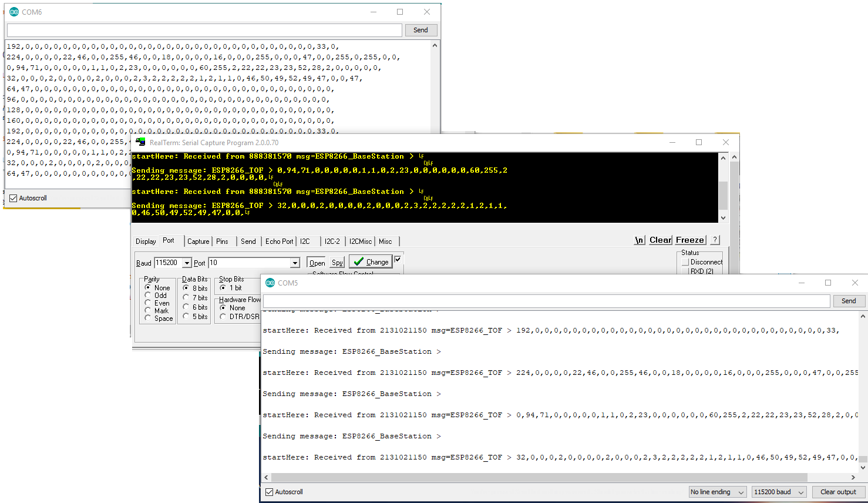Open Baud rate dropdown in RealTerm

pos(187,263)
